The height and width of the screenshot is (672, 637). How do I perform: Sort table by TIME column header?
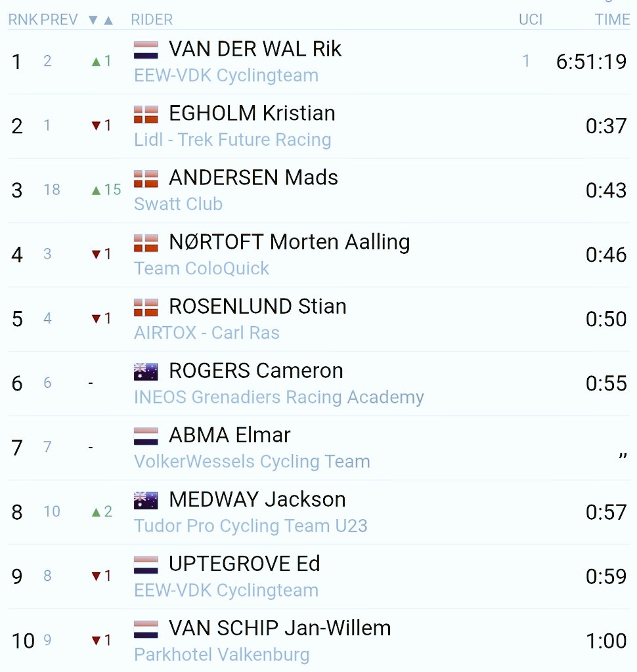tap(612, 20)
